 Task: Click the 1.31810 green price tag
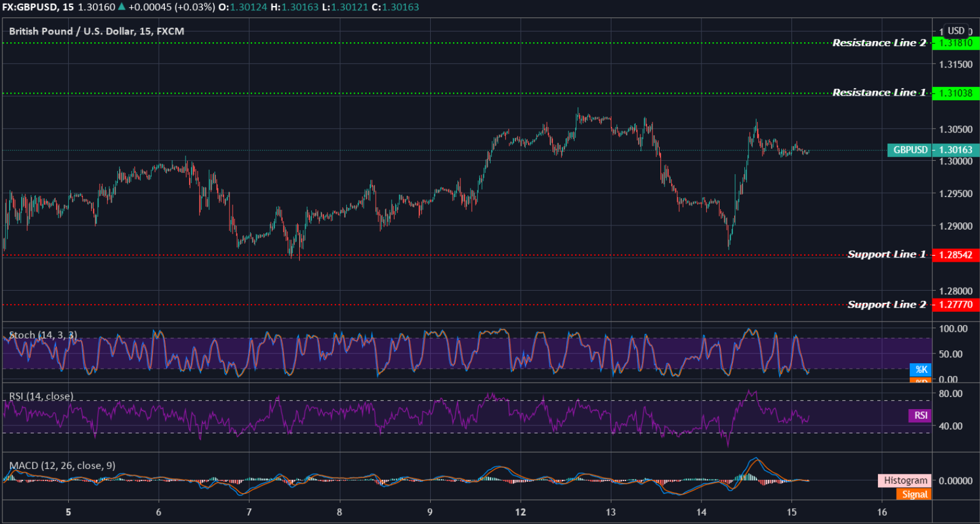(x=956, y=43)
